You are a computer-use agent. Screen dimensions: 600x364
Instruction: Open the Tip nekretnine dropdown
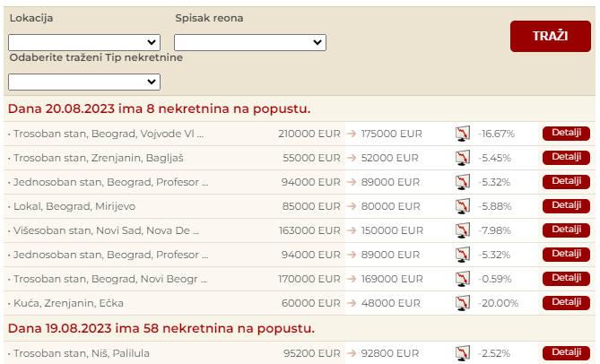click(84, 82)
